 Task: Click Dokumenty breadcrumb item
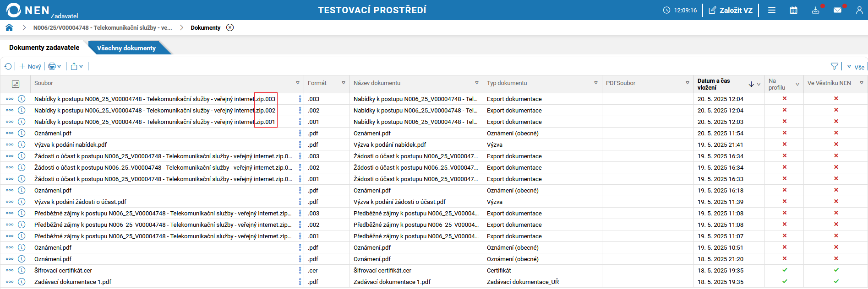[x=206, y=28]
